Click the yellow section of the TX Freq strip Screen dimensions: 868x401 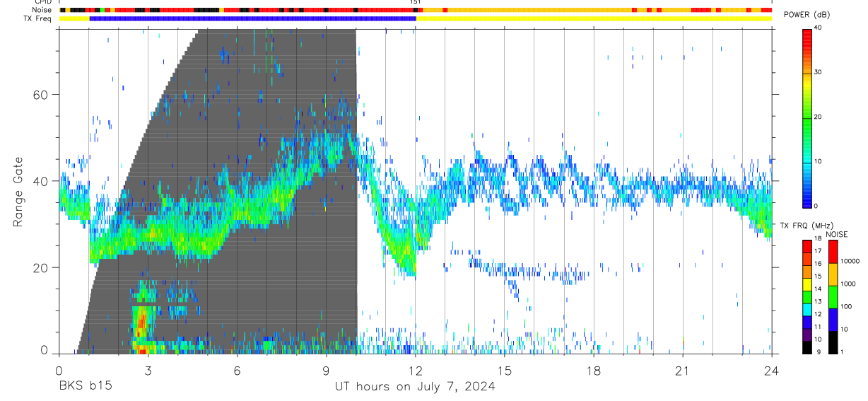click(594, 18)
